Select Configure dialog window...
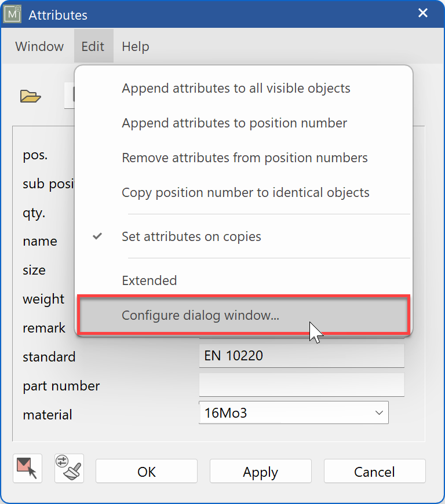The width and height of the screenshot is (445, 504). click(x=245, y=315)
